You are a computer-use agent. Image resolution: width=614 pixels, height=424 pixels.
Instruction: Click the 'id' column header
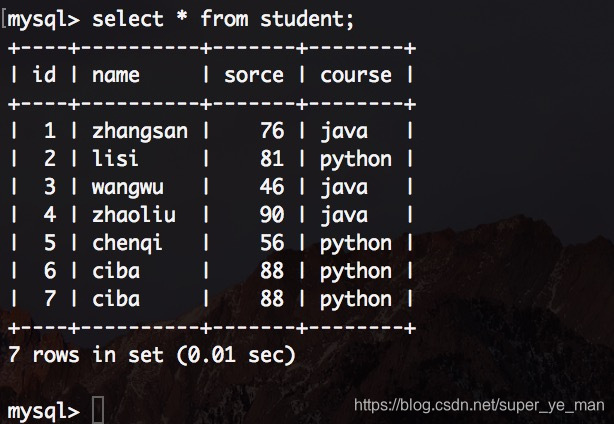pyautogui.click(x=44, y=74)
